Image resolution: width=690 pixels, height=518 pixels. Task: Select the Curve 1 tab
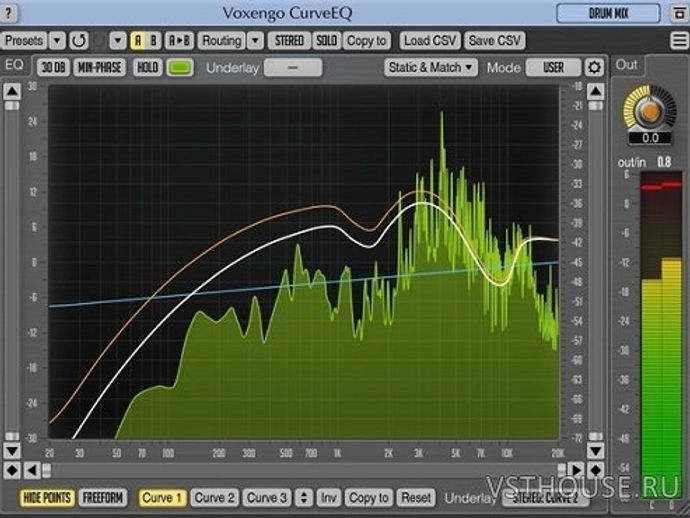tap(162, 498)
